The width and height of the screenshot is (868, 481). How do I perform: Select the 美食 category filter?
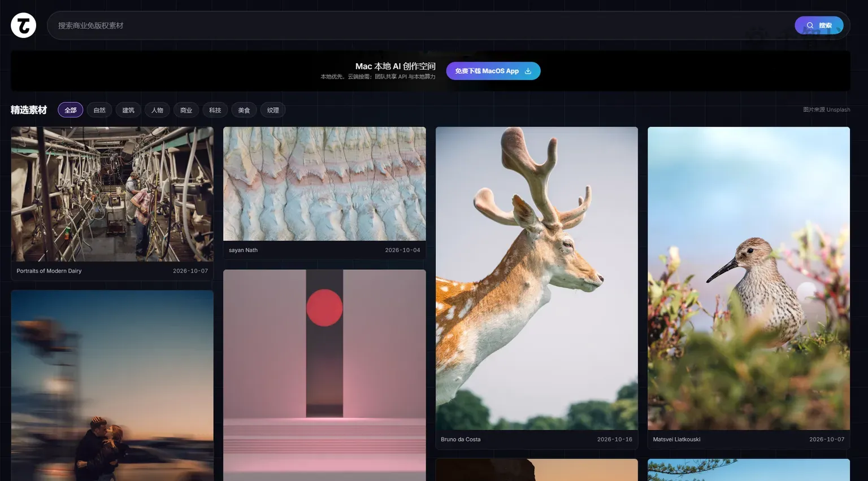244,110
